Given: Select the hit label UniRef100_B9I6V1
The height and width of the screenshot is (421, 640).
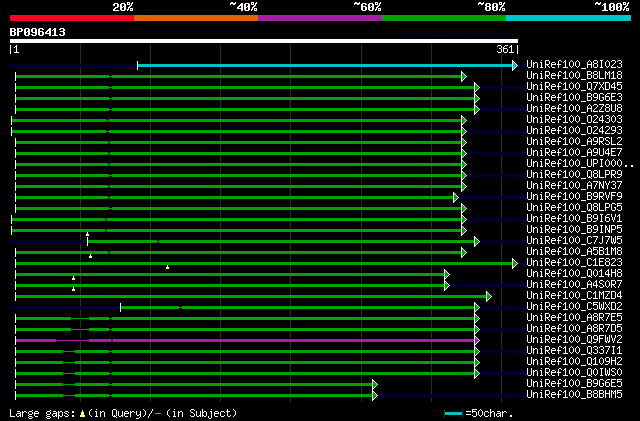Looking at the screenshot, I should tap(574, 219).
